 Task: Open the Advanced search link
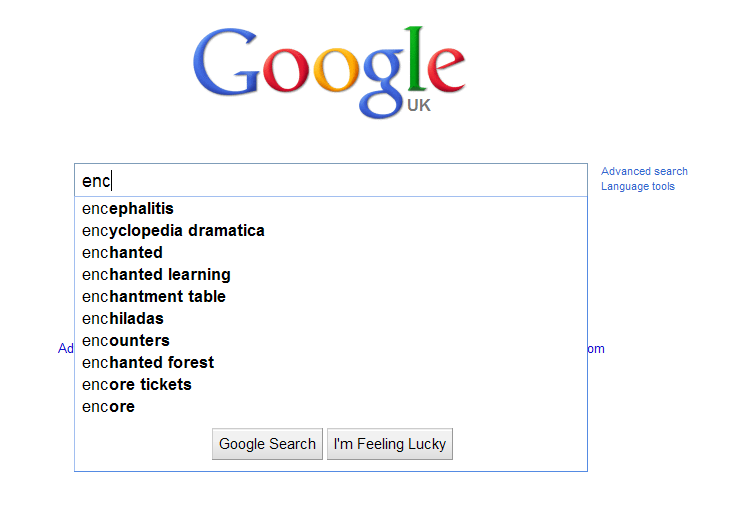pos(644,171)
